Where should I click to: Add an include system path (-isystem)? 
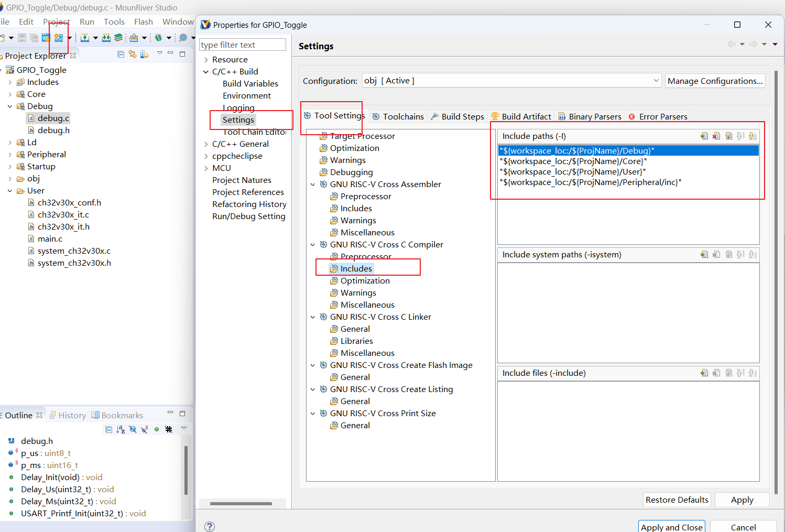(704, 255)
